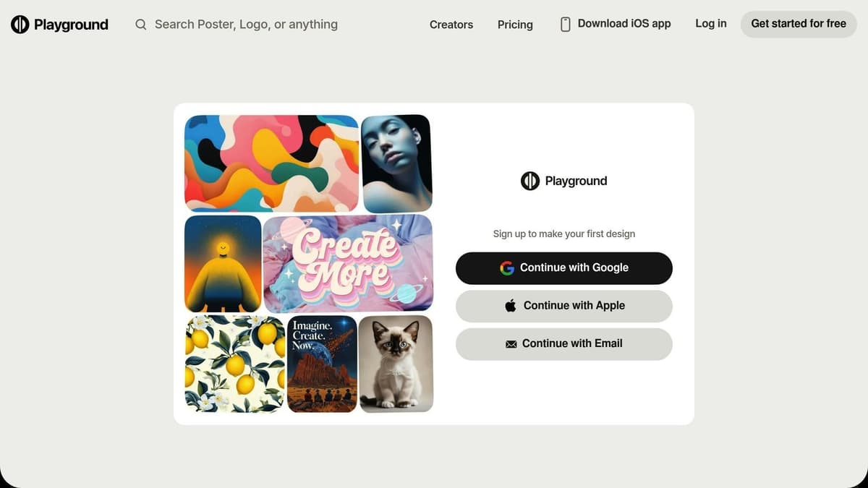Viewport: 868px width, 488px height.
Task: Open the colorful abstract blobs thumbnail
Action: click(x=271, y=163)
